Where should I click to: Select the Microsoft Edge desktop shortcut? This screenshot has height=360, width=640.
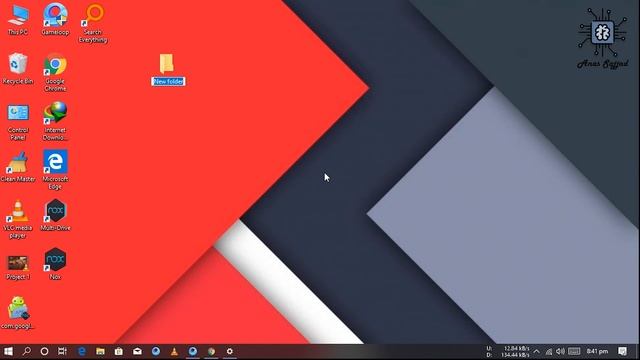click(x=55, y=170)
